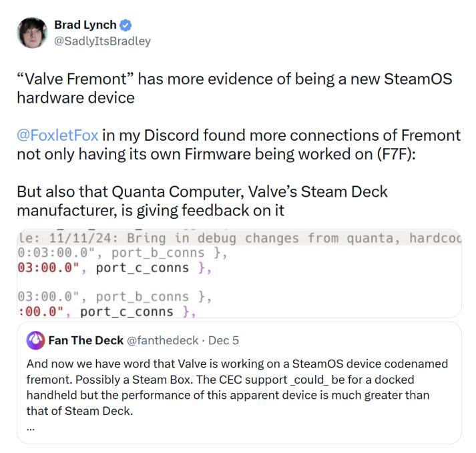Open the Brad Lynch display name
This screenshot has height=453, width=476.
tap(84, 25)
